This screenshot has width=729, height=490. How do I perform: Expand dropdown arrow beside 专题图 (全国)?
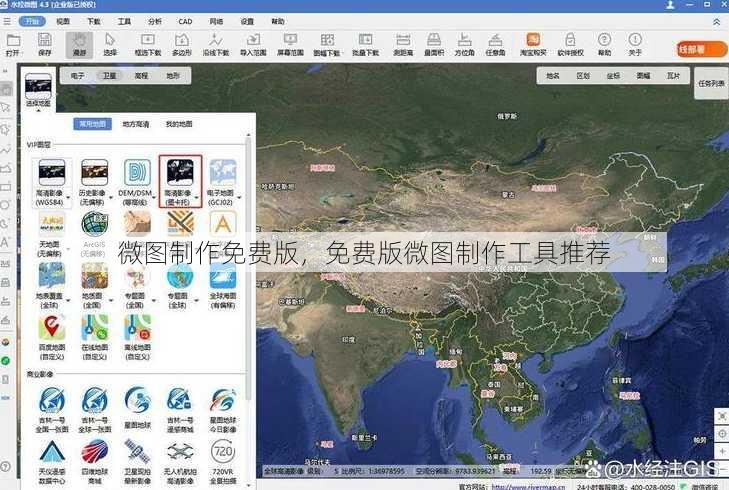tap(154, 300)
